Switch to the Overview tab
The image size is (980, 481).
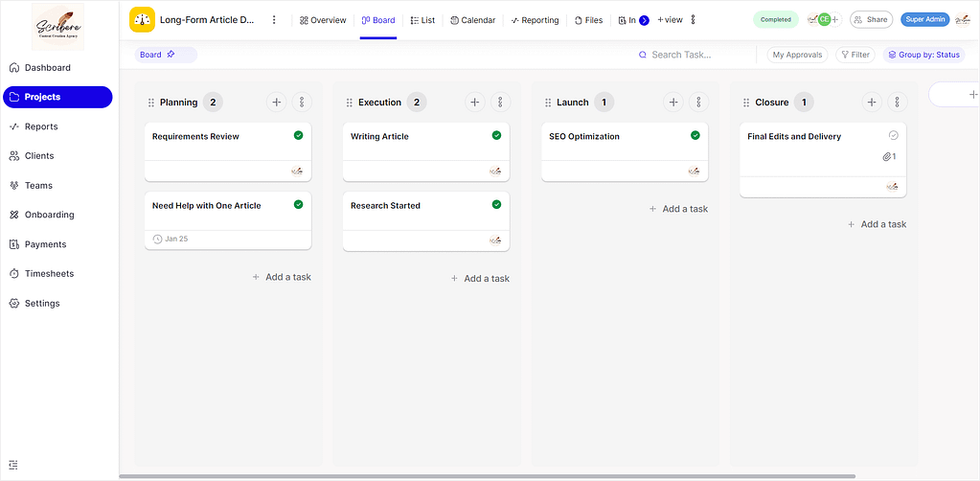pyautogui.click(x=323, y=20)
